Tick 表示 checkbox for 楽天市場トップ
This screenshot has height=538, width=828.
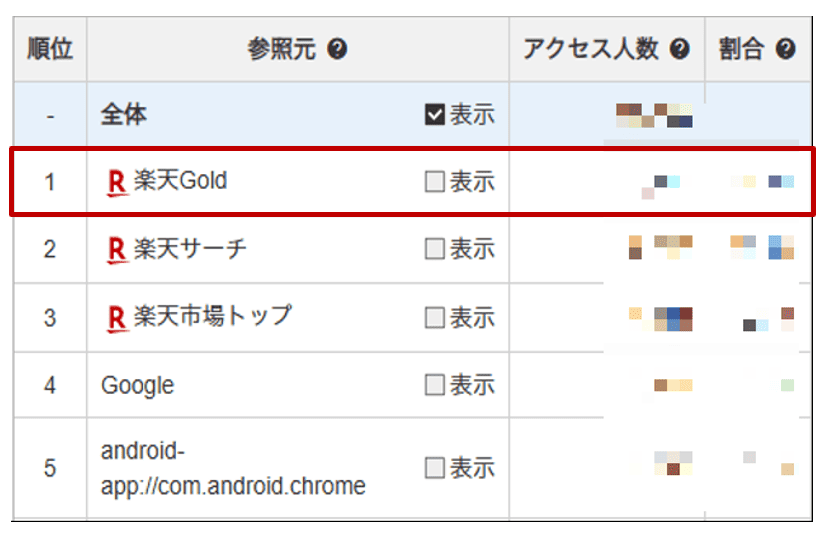pos(434,318)
